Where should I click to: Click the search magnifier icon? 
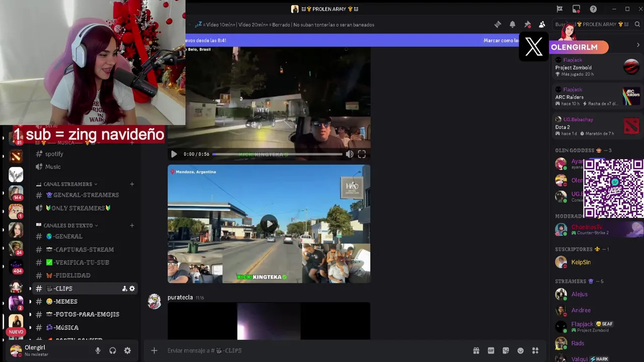click(x=637, y=25)
